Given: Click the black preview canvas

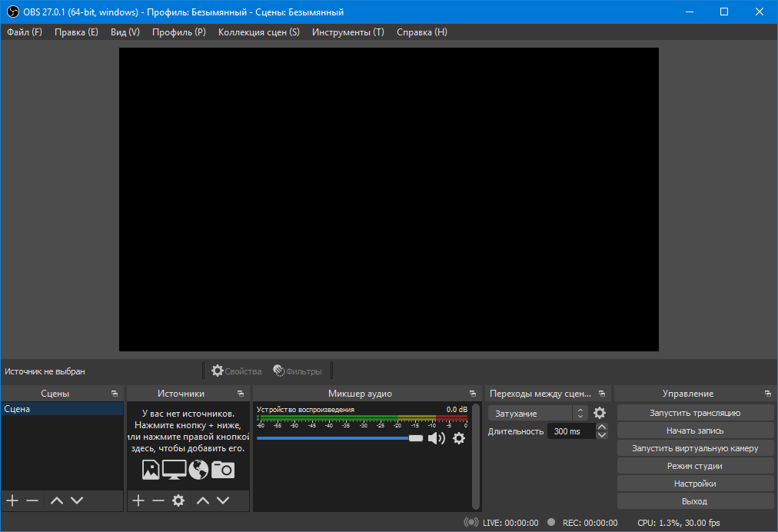Looking at the screenshot, I should (x=388, y=200).
